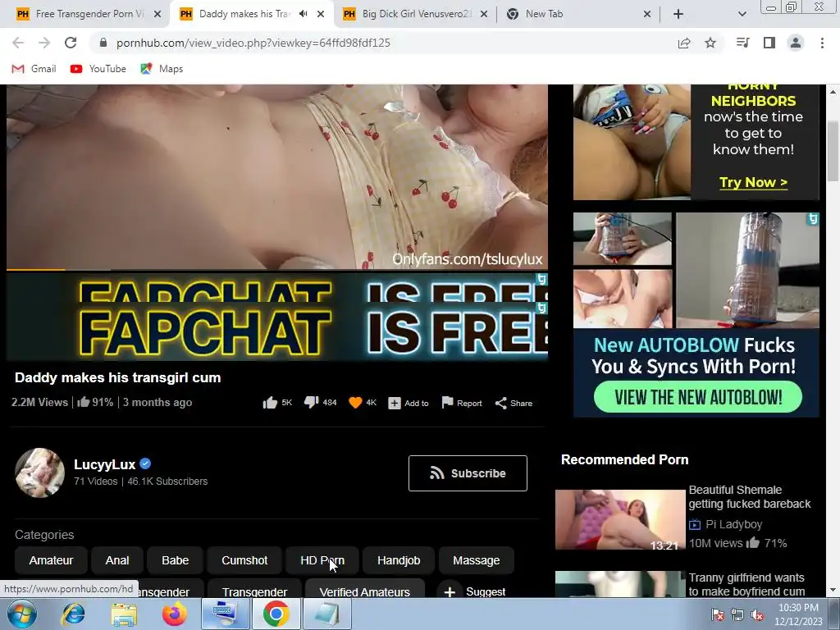Click the thumbs-down dislike icon
840x630 pixels.
311,403
